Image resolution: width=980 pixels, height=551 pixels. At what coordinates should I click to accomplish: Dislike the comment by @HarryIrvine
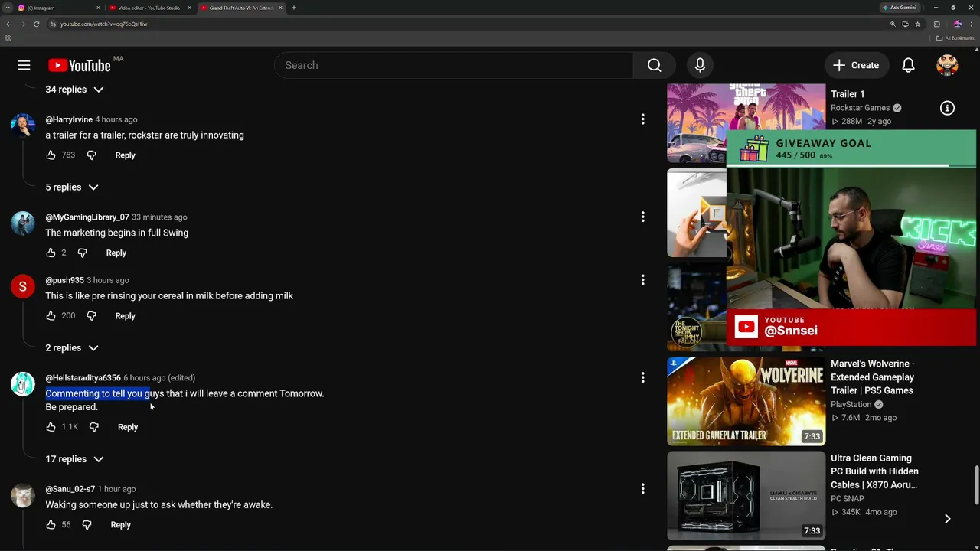pyautogui.click(x=91, y=155)
